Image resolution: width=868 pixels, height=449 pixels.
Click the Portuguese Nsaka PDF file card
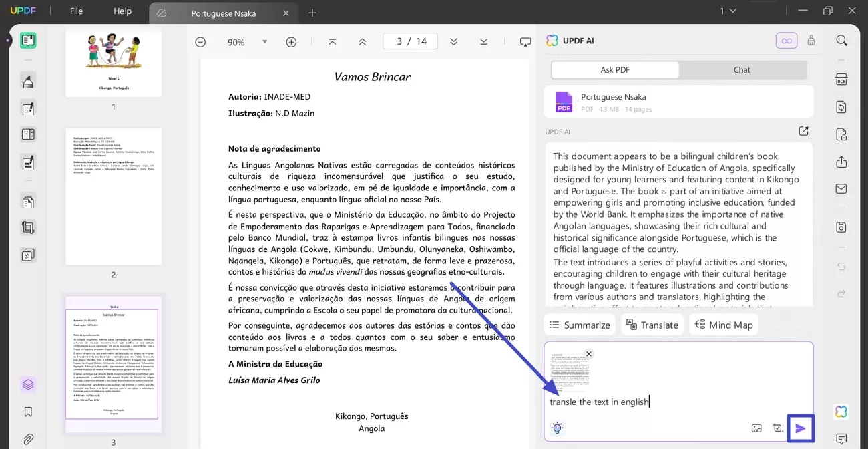[678, 102]
